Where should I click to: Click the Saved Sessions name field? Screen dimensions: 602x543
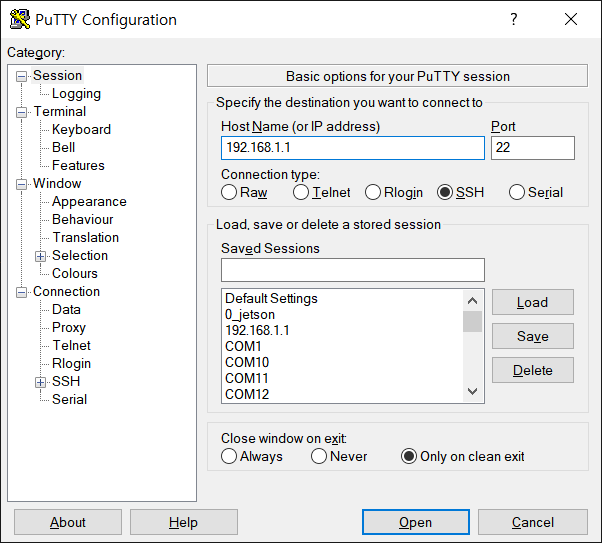pyautogui.click(x=353, y=270)
